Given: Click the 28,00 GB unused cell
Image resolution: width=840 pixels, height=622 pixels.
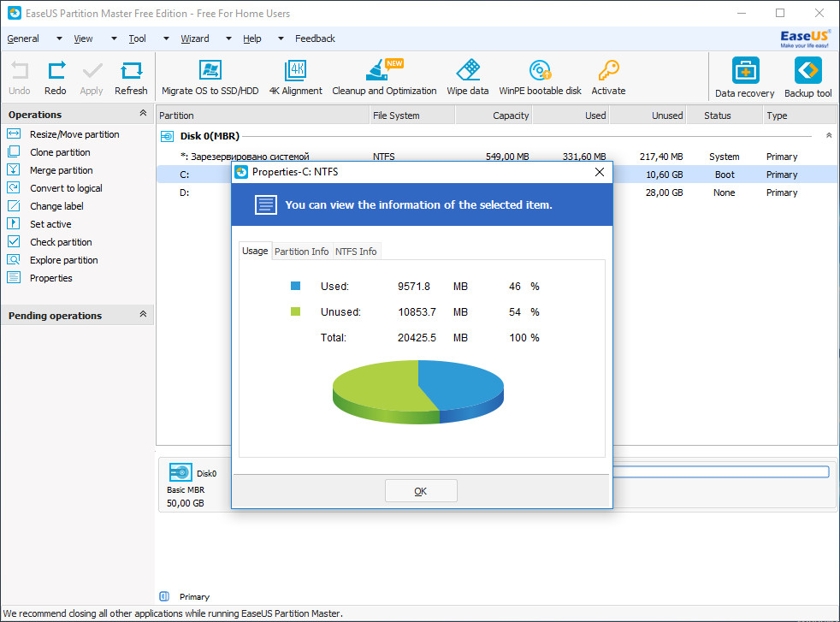Looking at the screenshot, I should pos(664,193).
